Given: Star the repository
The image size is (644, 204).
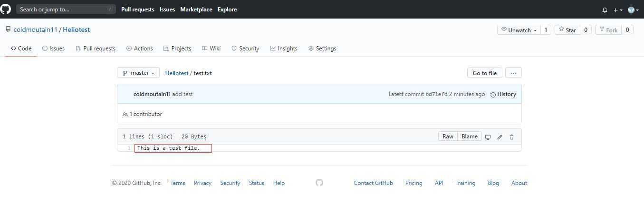Looking at the screenshot, I should 567,30.
